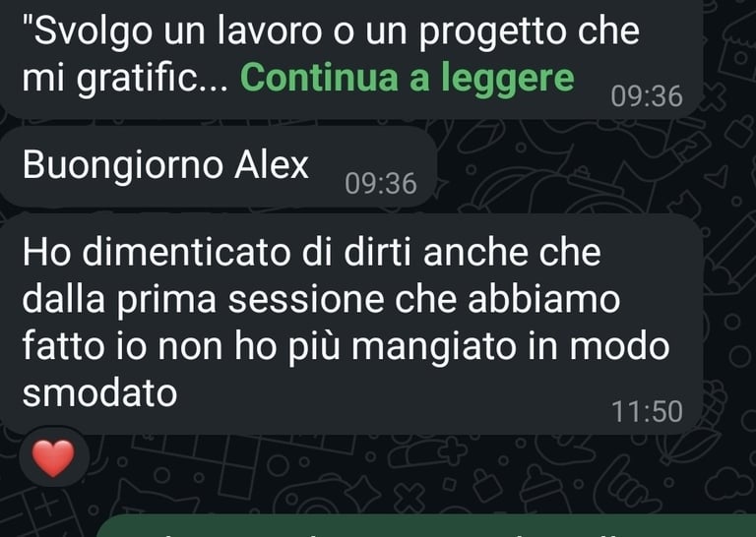The height and width of the screenshot is (537, 756).
Task: Tap the red heart reaction
Action: tap(53, 457)
